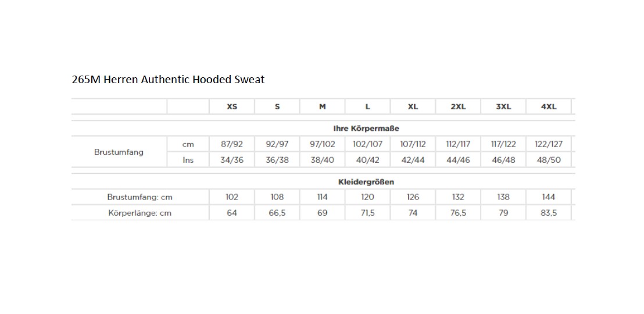Select the 3XL column header
Screen dimensions: 644x314
503,107
